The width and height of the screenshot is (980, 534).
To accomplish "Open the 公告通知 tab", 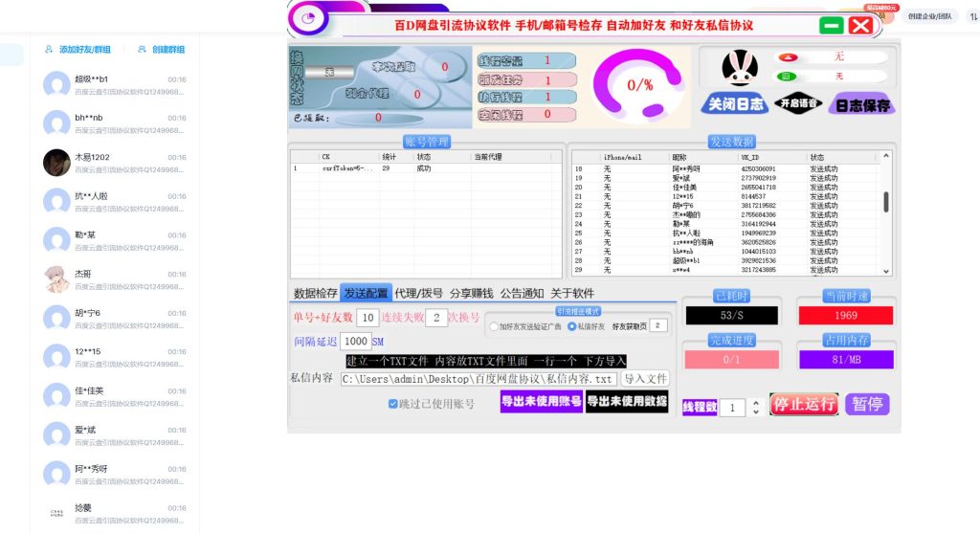I will click(x=522, y=293).
